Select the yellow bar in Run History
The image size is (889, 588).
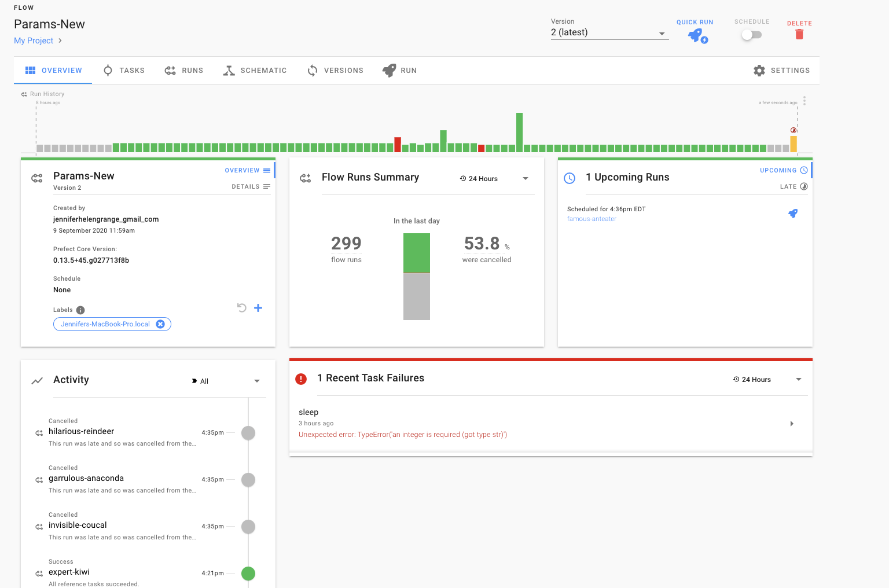click(794, 144)
